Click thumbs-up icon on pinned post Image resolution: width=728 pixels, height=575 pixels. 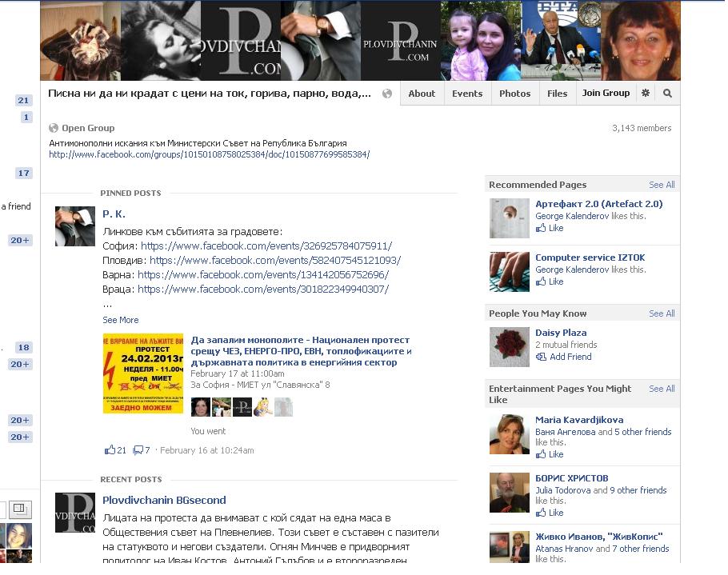[x=110, y=449]
